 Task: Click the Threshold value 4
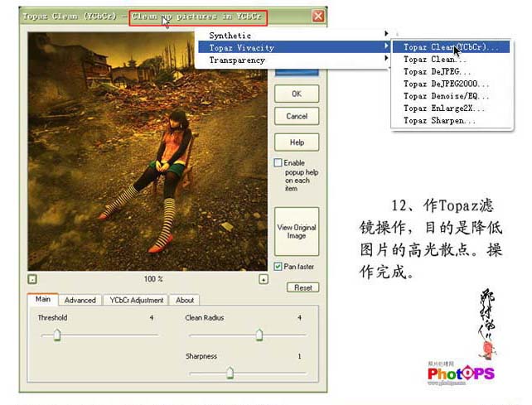pos(152,318)
